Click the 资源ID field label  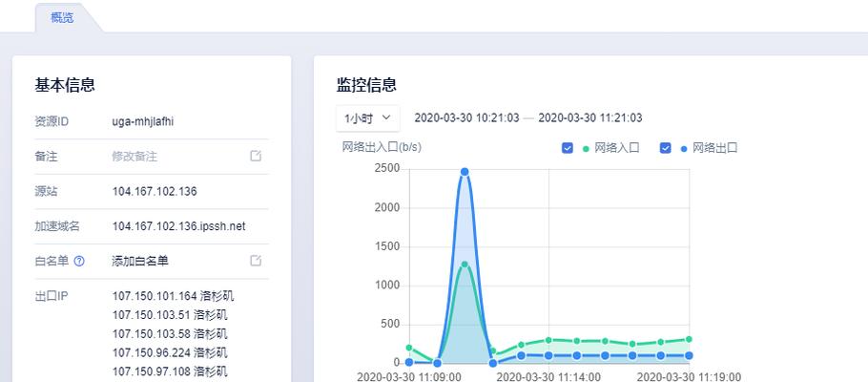tap(52, 121)
